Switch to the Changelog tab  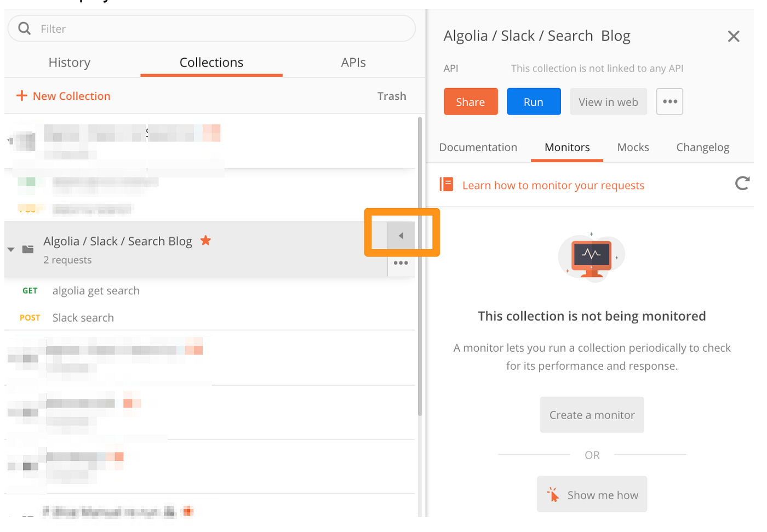(x=702, y=147)
